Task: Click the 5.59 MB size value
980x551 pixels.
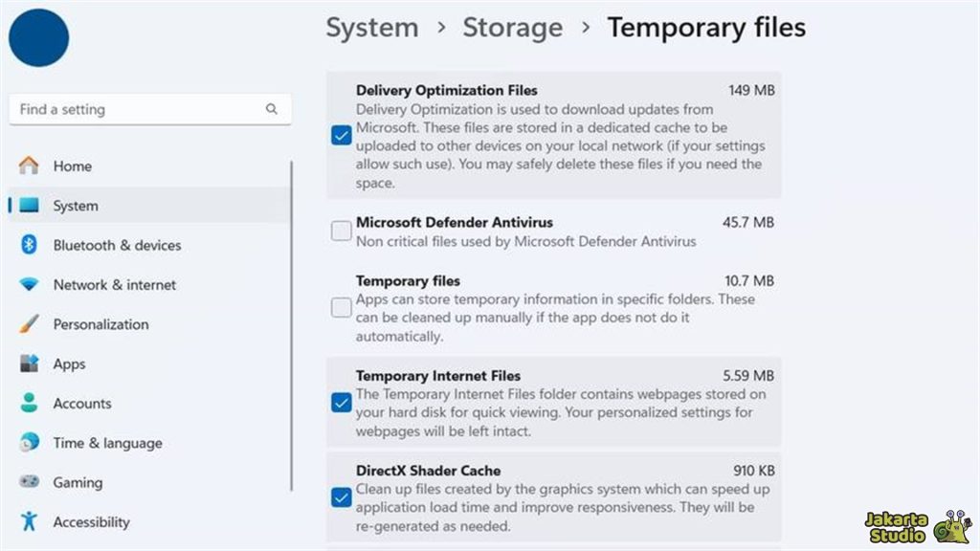Action: [748, 375]
